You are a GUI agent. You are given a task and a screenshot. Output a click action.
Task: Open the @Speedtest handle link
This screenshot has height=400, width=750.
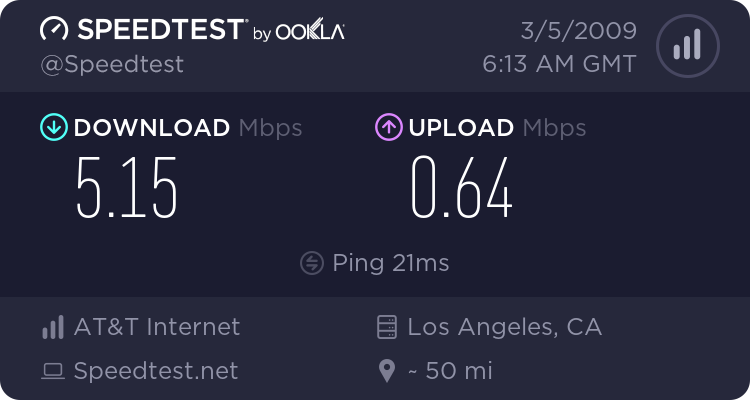coord(112,64)
